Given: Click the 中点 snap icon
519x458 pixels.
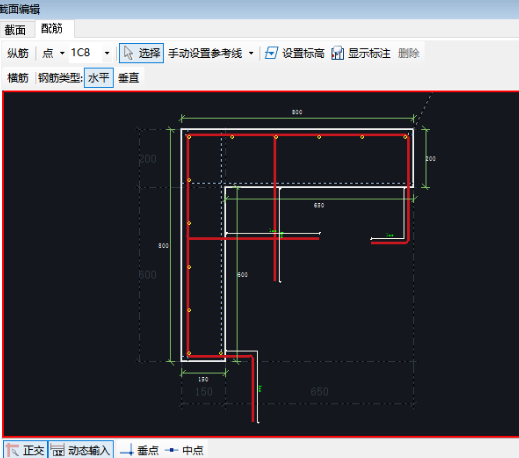Looking at the screenshot, I should (172, 450).
